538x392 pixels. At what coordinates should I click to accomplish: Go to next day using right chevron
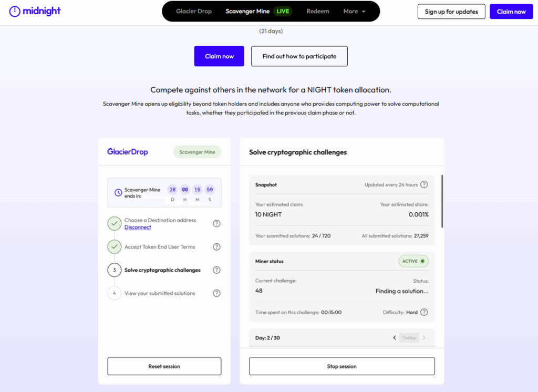tap(424, 338)
